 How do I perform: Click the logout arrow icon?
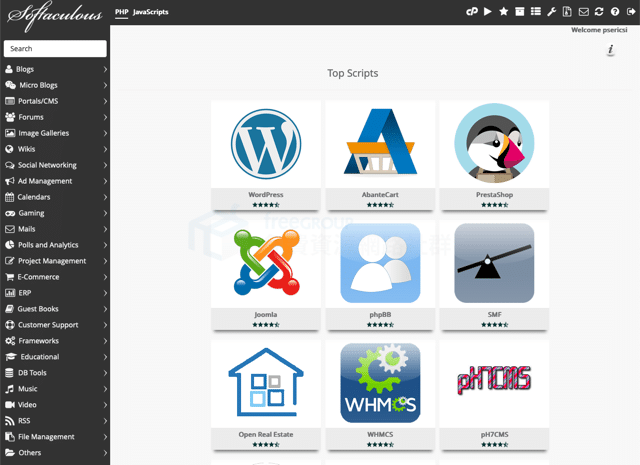tap(631, 11)
